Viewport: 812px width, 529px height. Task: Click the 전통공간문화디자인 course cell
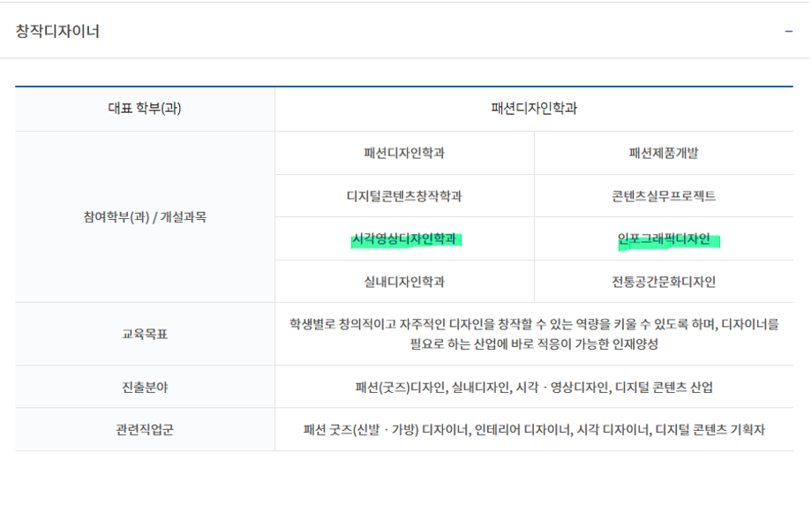[x=663, y=282]
